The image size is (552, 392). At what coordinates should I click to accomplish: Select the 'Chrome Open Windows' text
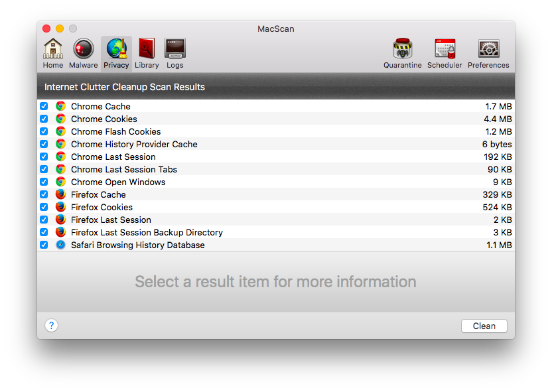(x=118, y=182)
